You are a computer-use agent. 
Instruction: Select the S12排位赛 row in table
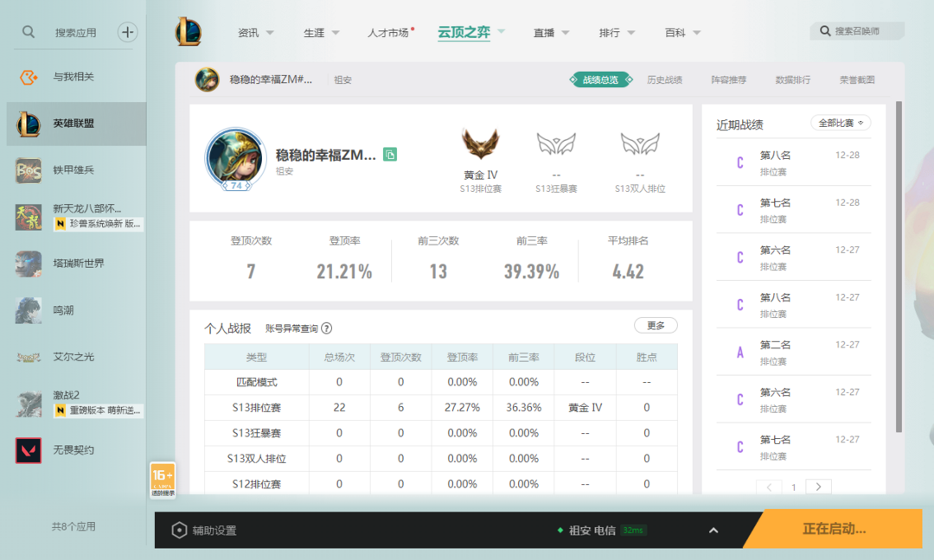(x=441, y=484)
